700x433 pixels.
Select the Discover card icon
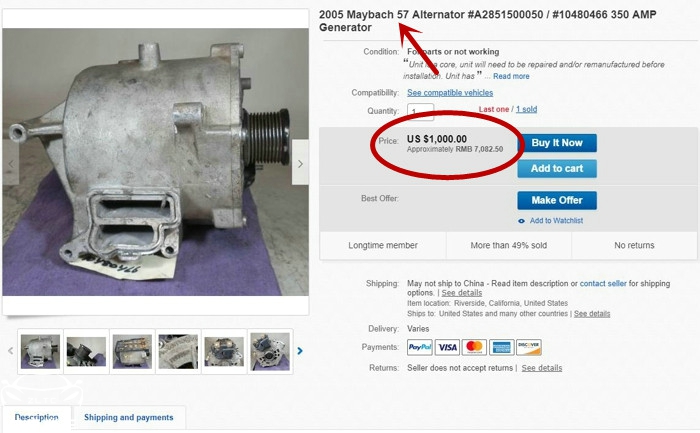pyautogui.click(x=529, y=347)
